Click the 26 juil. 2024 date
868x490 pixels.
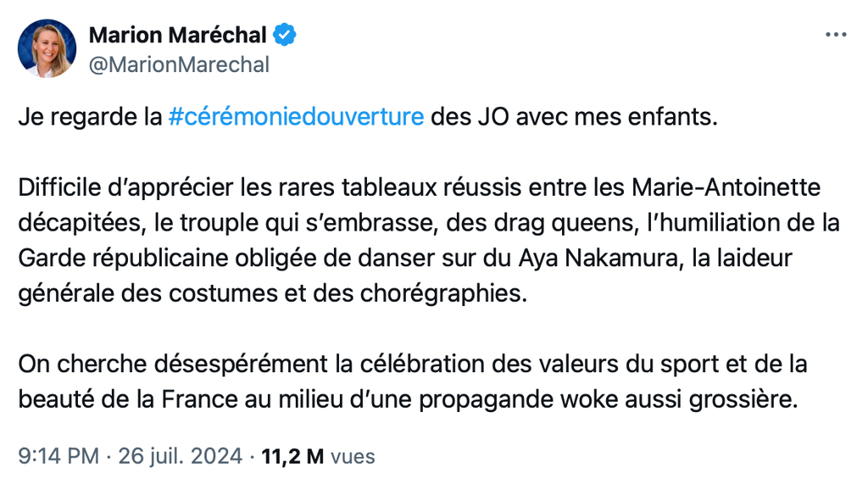click(181, 457)
